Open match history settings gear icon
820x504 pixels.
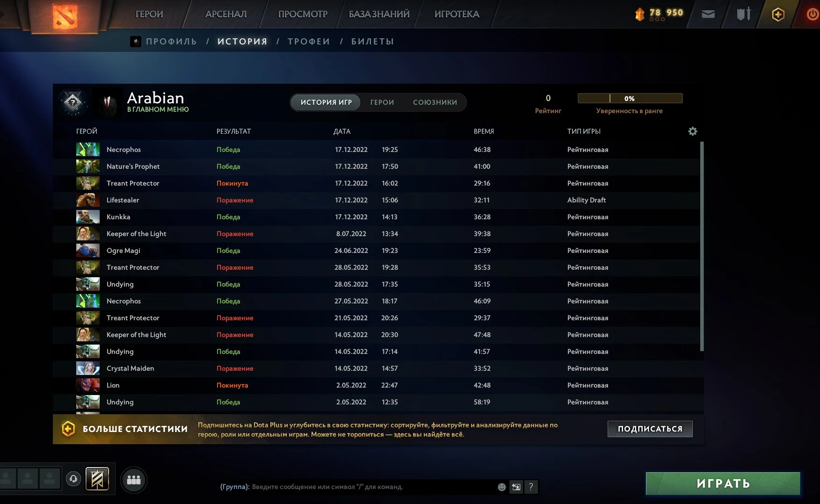pyautogui.click(x=693, y=131)
